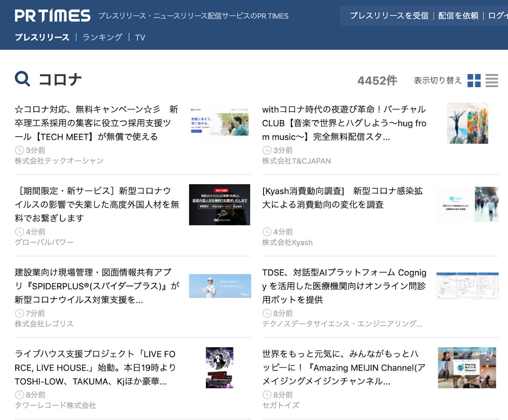The height and width of the screenshot is (420, 508).
Task: Click the Amazing MEIJIN Channel thumbnail
Action: pyautogui.click(x=467, y=367)
